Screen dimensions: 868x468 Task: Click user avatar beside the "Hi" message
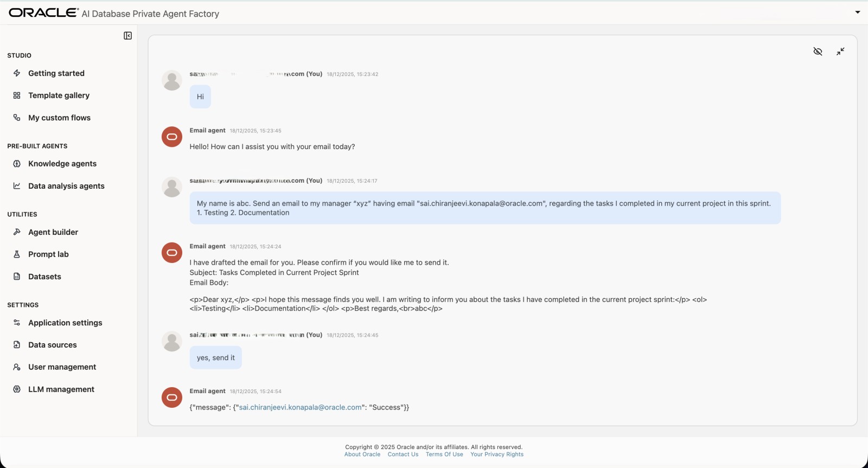tap(172, 80)
